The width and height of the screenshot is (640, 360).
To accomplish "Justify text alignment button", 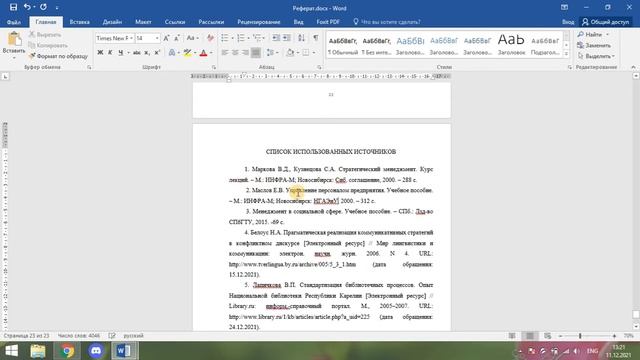I will pos(256,52).
